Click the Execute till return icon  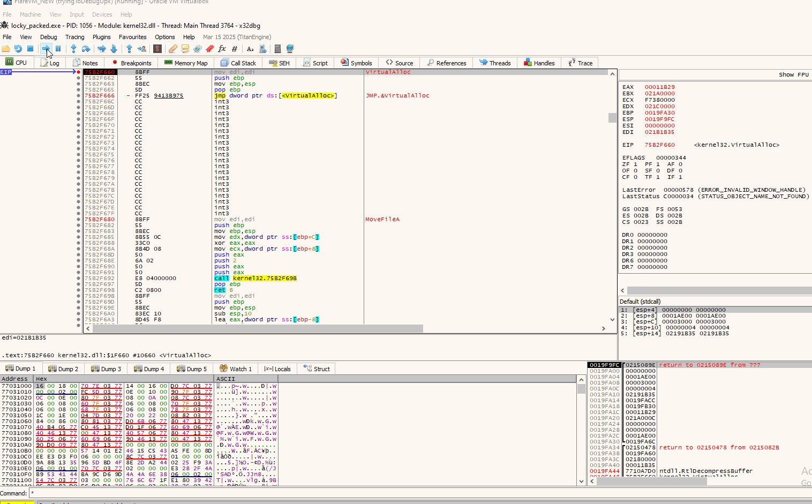pyautogui.click(x=129, y=49)
